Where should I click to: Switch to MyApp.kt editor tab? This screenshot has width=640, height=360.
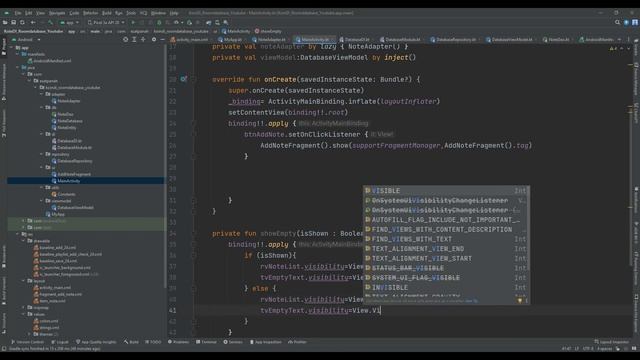(x=230, y=40)
